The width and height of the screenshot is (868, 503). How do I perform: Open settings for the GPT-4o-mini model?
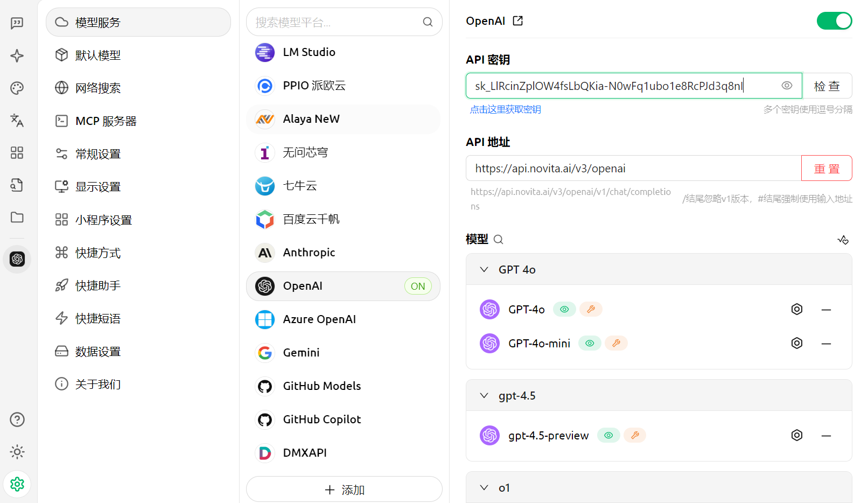[x=797, y=343]
